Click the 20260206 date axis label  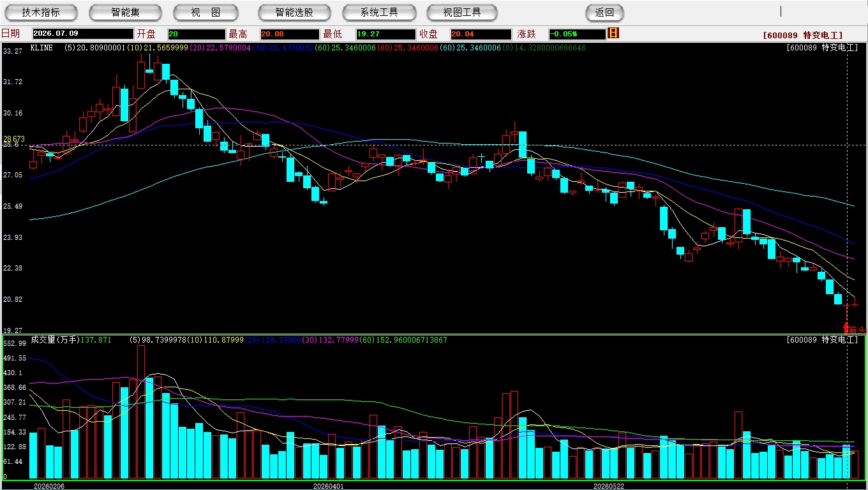pos(49,486)
